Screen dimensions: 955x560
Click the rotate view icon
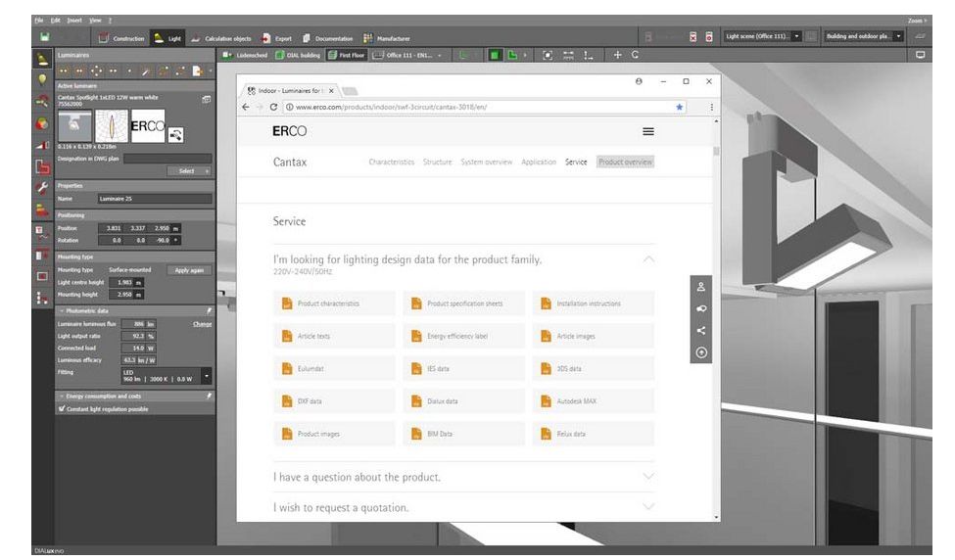click(x=635, y=55)
